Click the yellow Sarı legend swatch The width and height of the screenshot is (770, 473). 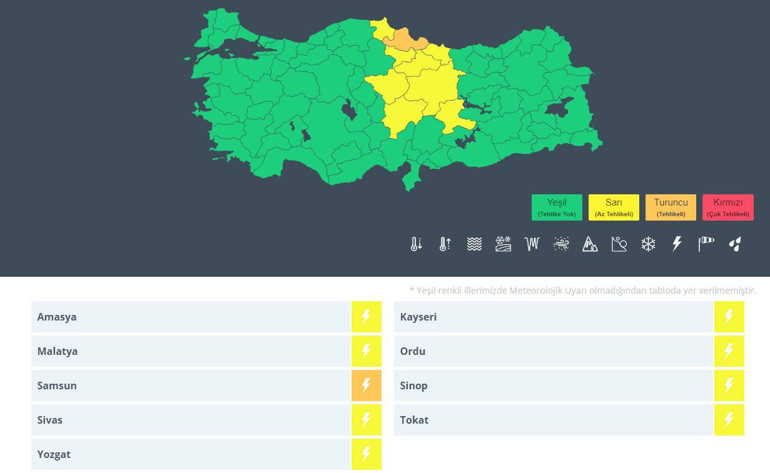coord(614,207)
